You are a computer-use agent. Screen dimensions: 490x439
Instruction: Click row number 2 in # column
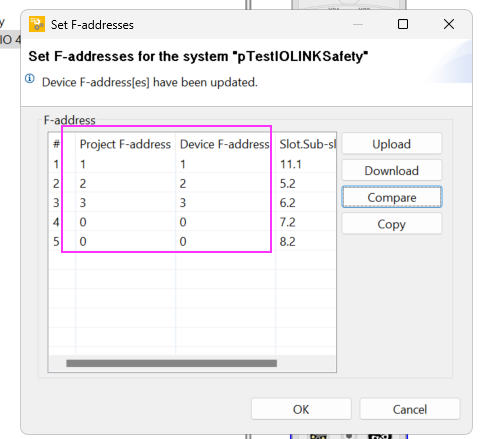point(56,183)
